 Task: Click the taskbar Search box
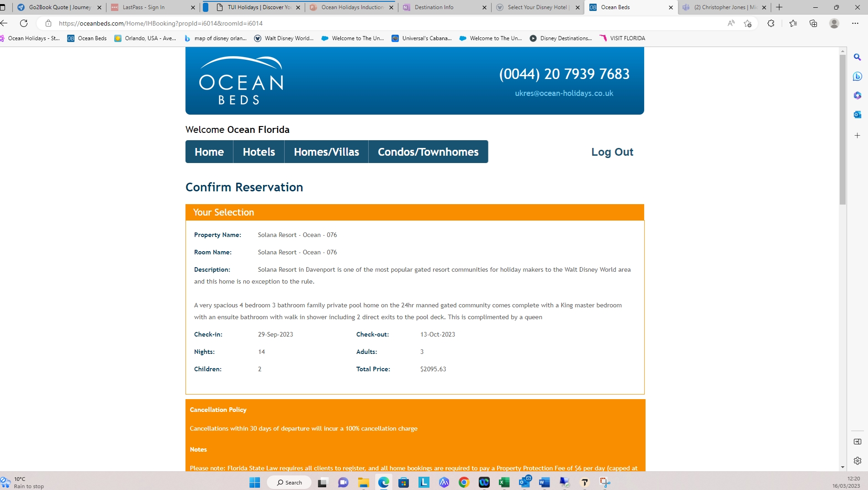pos(289,482)
